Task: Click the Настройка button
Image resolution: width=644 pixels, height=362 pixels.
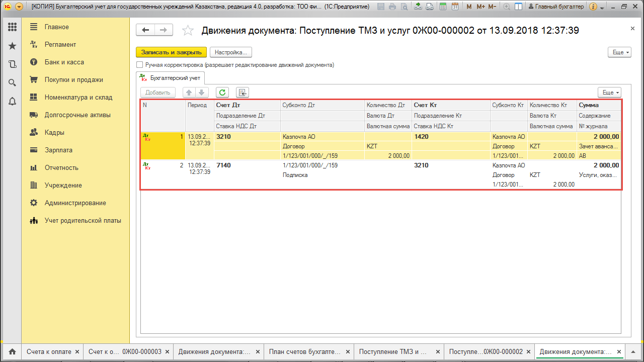Action: (x=230, y=52)
